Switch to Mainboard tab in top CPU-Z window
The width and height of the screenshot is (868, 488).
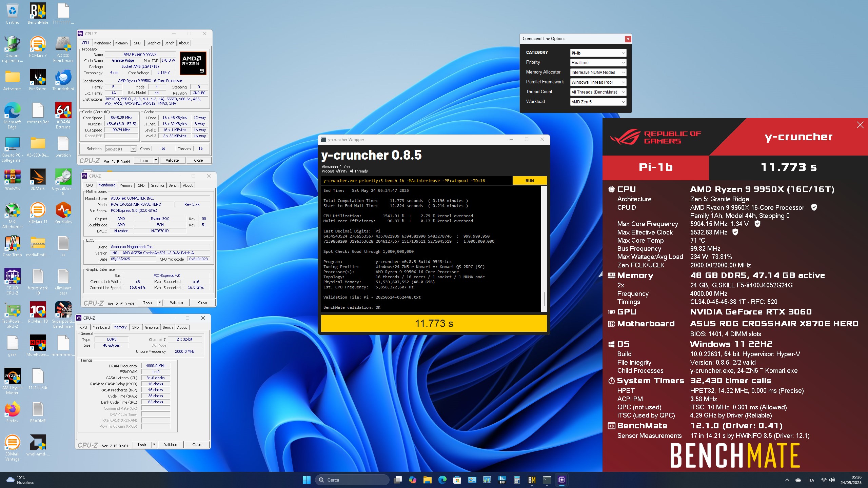(x=103, y=43)
